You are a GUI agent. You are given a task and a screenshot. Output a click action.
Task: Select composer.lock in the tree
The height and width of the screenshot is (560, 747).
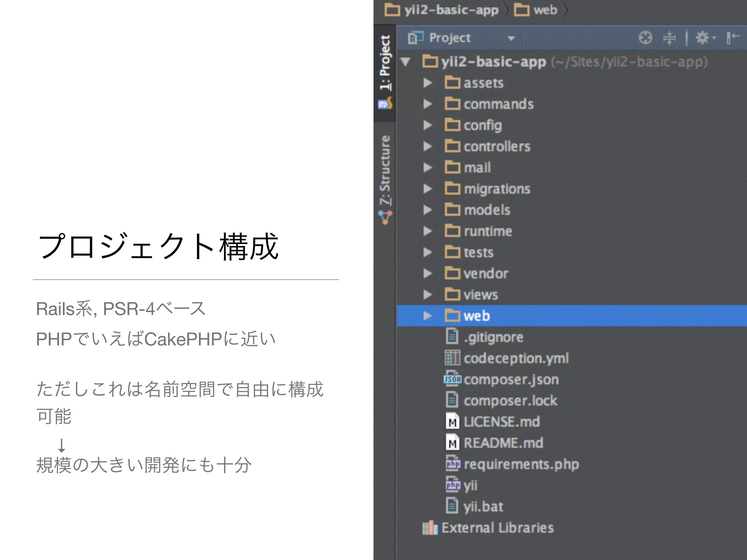(510, 400)
